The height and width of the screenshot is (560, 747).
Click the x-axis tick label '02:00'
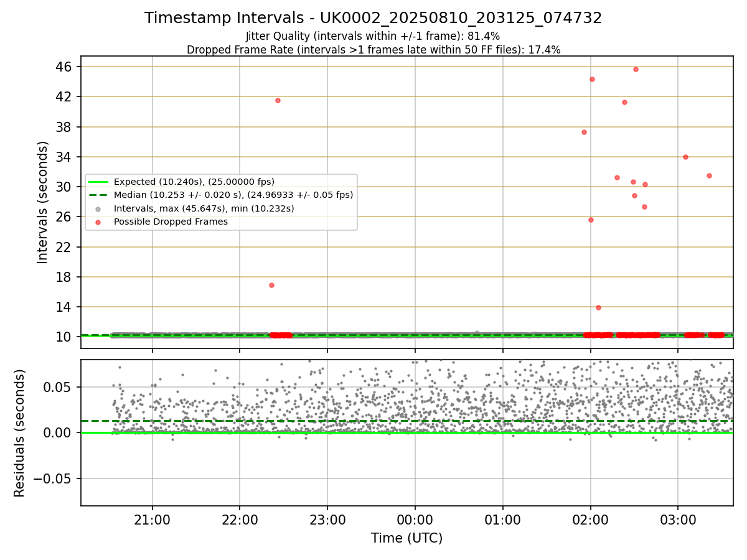(x=590, y=520)
